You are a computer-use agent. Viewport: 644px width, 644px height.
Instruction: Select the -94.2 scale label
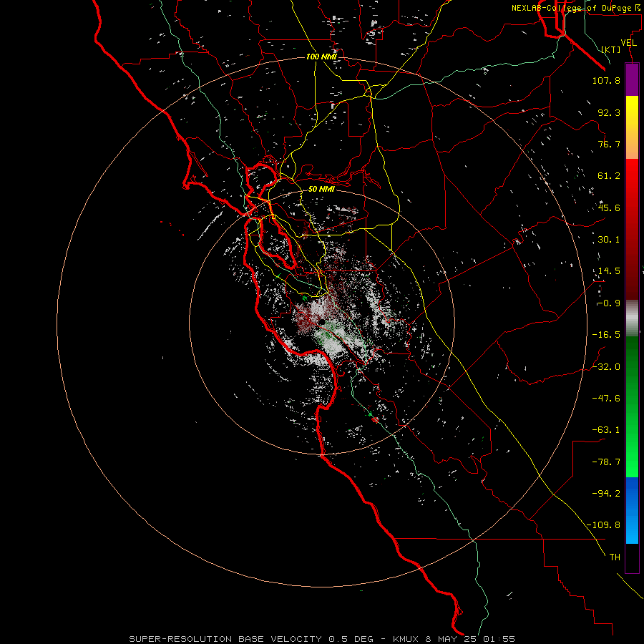coord(606,493)
